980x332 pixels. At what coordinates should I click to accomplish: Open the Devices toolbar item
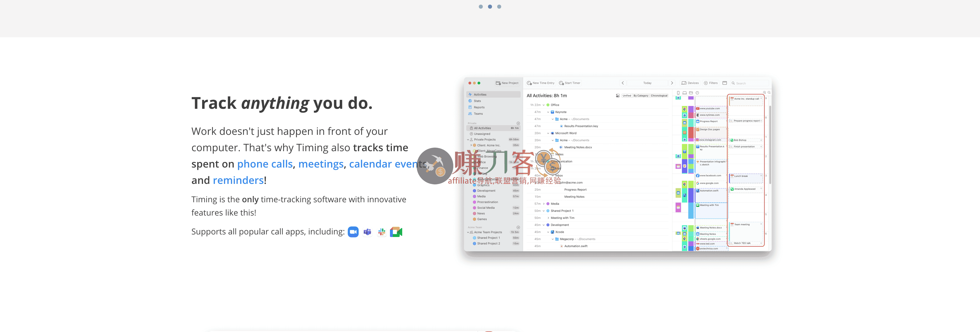(x=690, y=83)
